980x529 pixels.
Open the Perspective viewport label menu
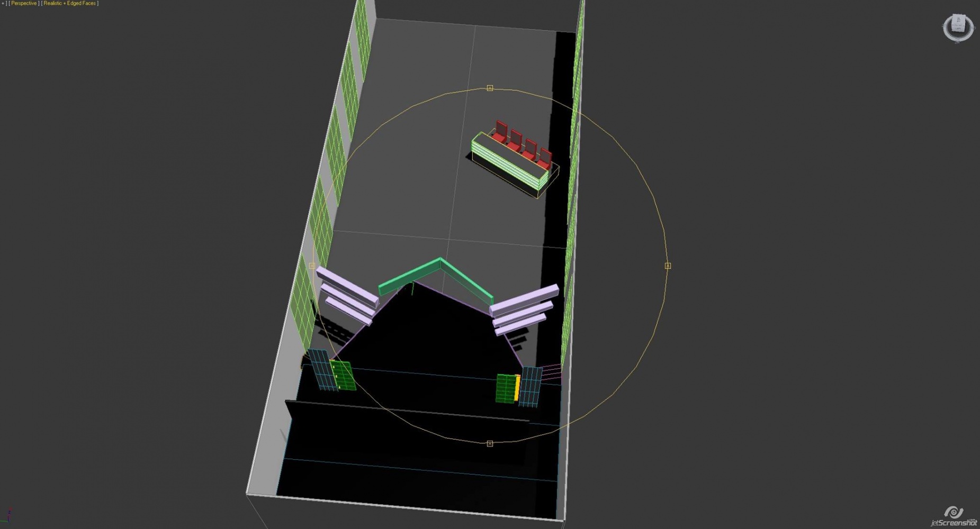[x=24, y=3]
